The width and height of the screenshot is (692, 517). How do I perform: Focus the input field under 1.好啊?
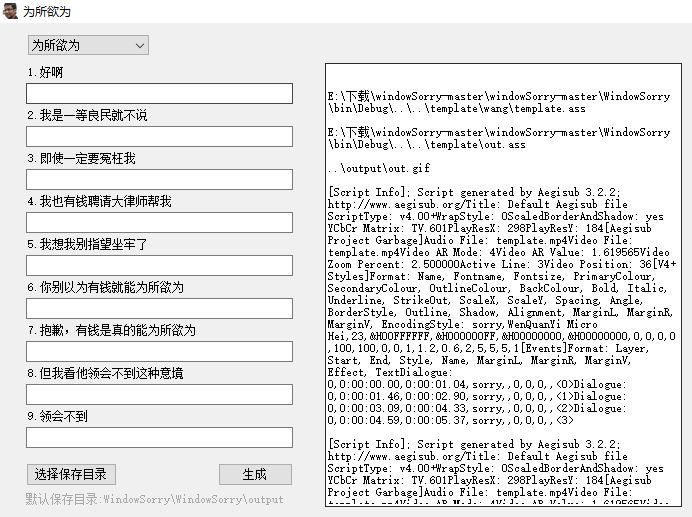tap(159, 94)
